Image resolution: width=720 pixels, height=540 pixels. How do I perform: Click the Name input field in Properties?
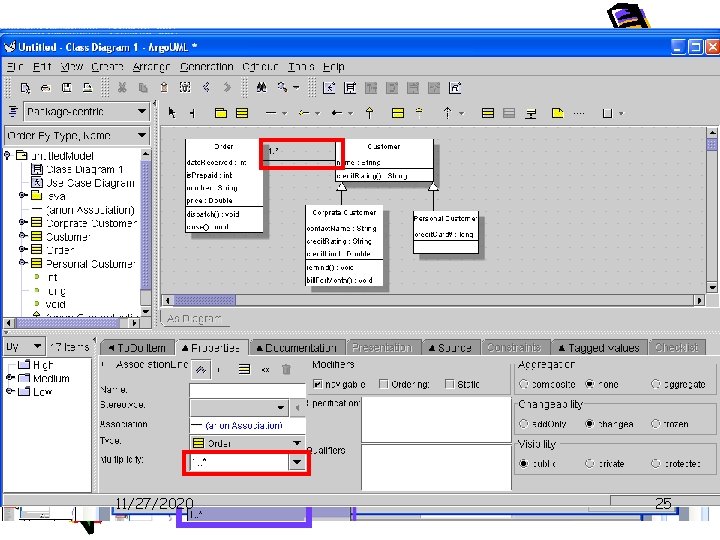coord(248,390)
